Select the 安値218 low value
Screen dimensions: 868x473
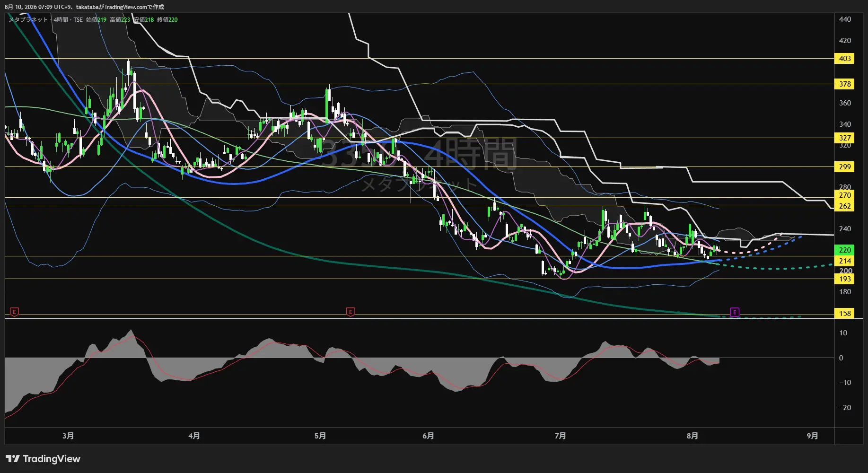click(x=144, y=20)
